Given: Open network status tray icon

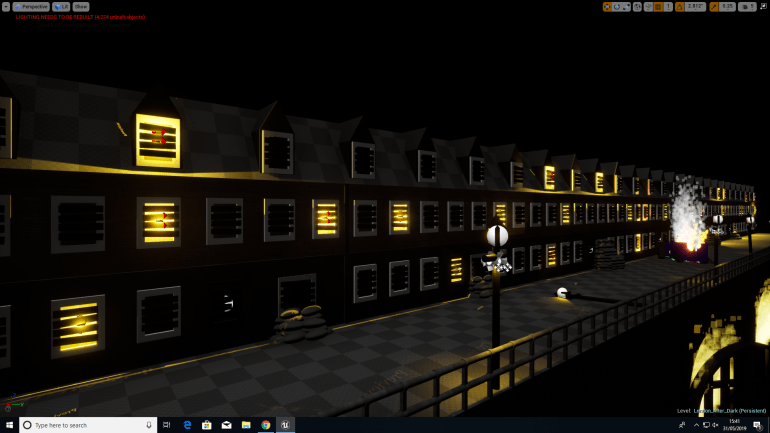Looking at the screenshot, I should tap(706, 425).
